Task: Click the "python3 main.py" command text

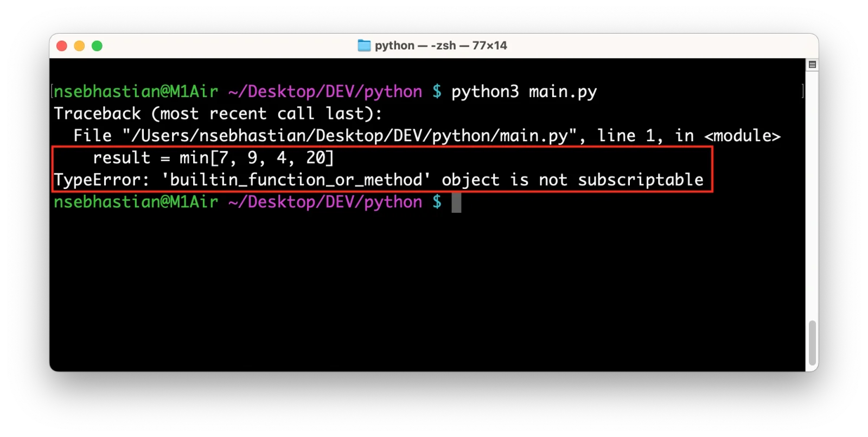Action: 524,92
